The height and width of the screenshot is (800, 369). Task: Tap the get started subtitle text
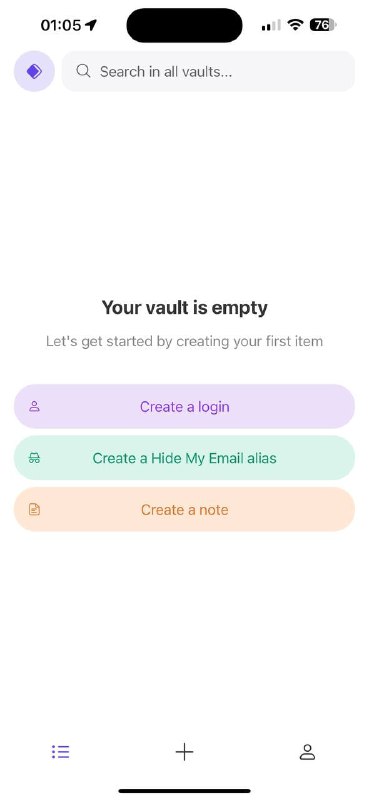[x=184, y=341]
